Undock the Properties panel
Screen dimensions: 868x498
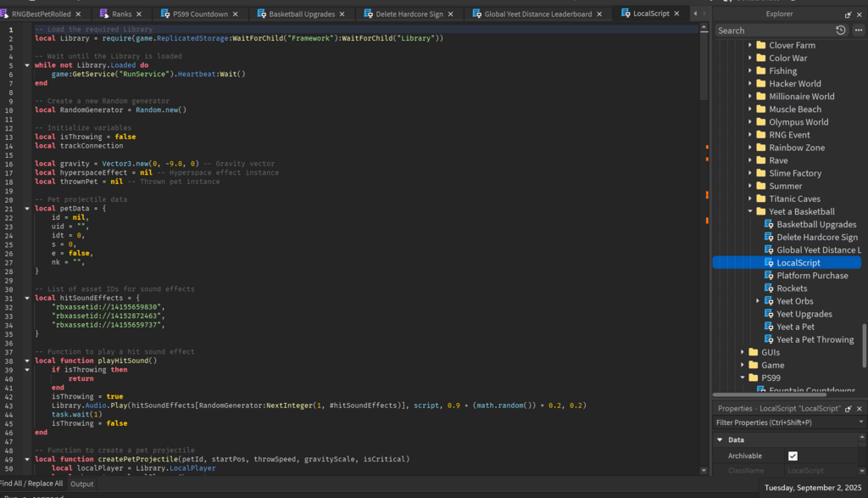coord(849,408)
